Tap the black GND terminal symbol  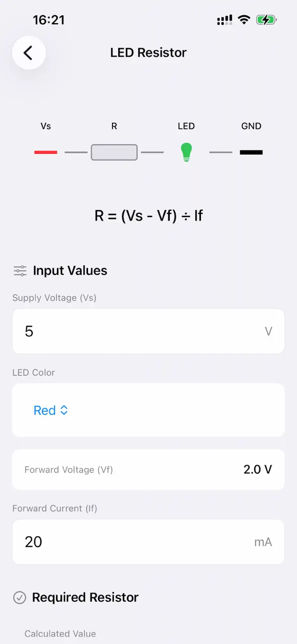tap(251, 152)
